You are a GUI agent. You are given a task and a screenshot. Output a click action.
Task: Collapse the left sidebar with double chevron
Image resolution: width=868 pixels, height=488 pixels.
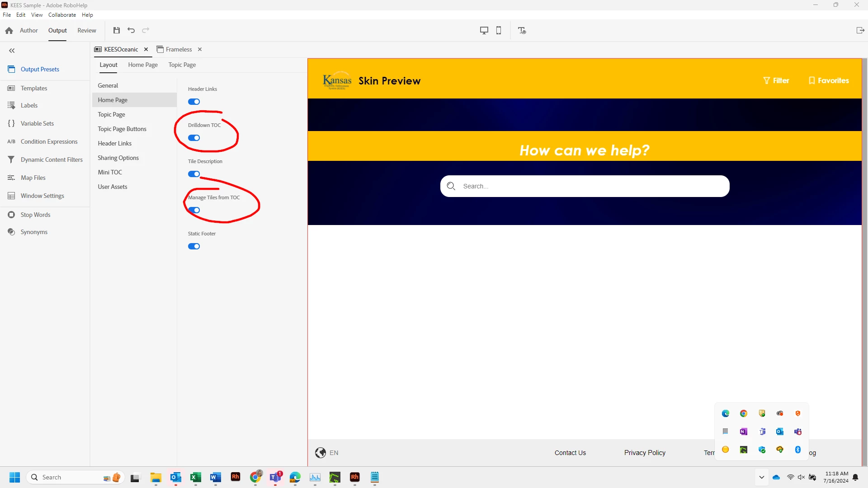[12, 51]
